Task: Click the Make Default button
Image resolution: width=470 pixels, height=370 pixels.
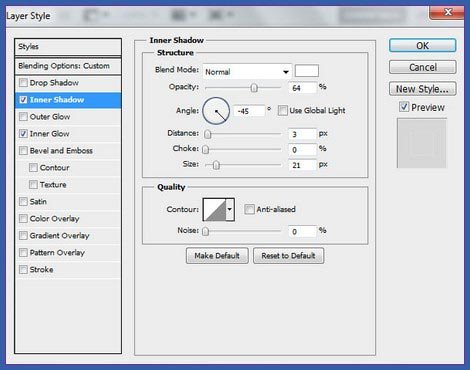Action: (217, 256)
